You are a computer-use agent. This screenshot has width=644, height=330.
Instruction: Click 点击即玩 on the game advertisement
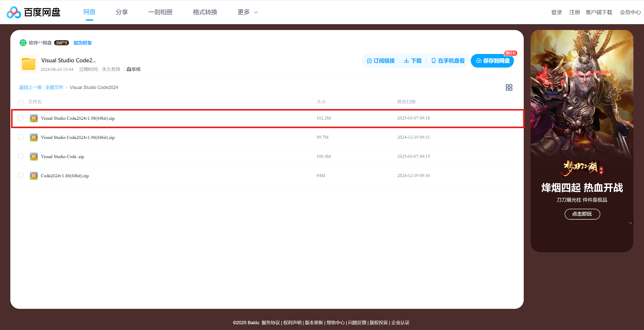582,214
